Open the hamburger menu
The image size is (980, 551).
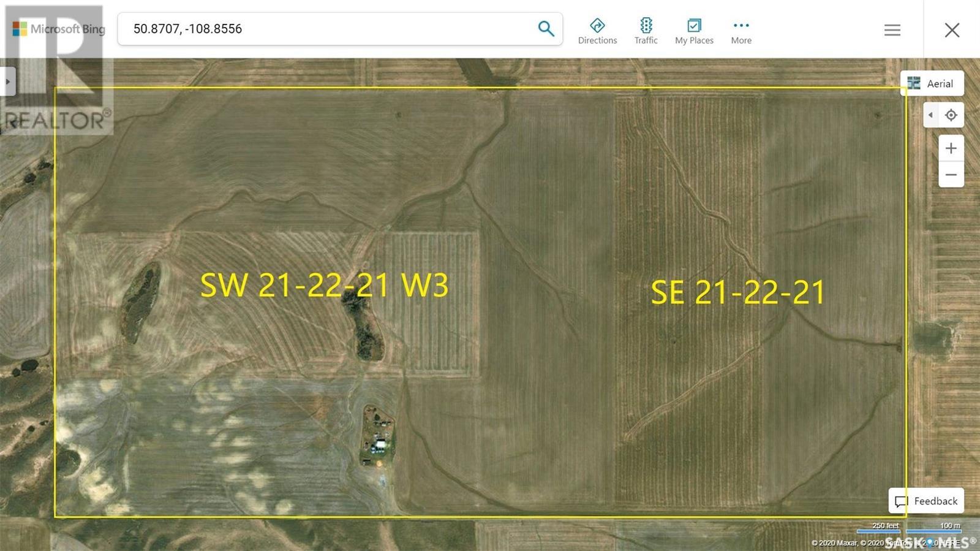point(892,30)
